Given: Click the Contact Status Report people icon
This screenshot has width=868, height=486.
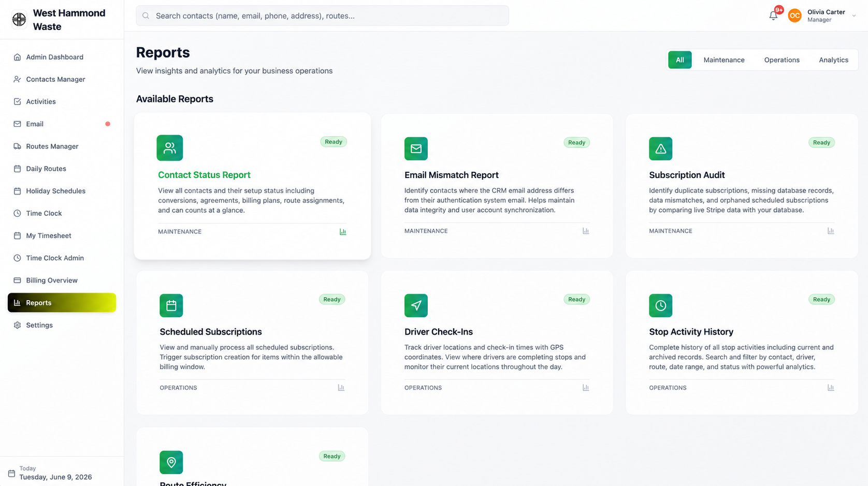Looking at the screenshot, I should pos(170,148).
